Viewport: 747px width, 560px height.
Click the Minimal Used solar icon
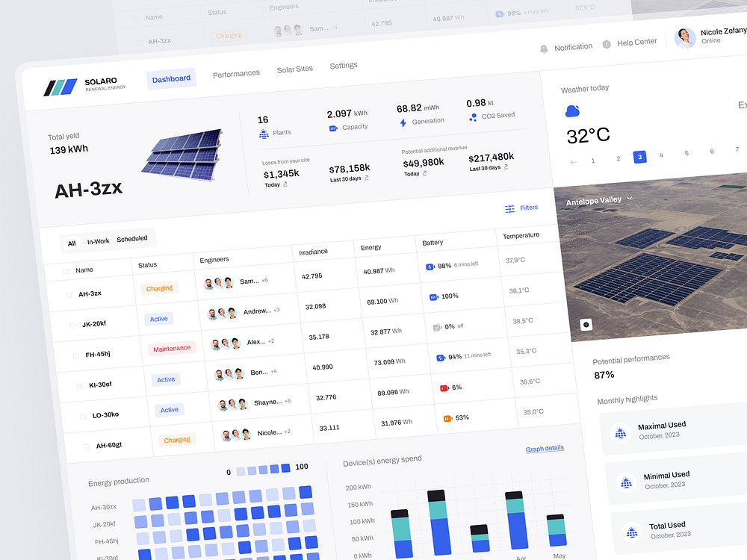(x=626, y=483)
